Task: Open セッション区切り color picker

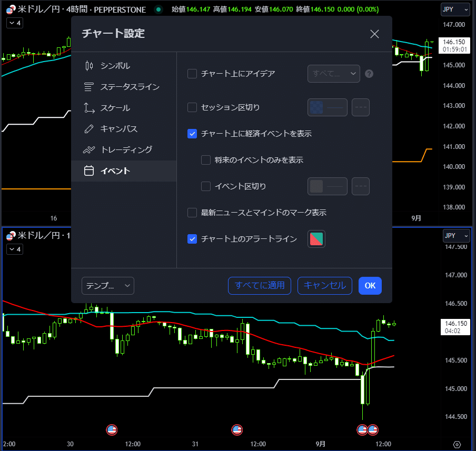Action: [328, 107]
